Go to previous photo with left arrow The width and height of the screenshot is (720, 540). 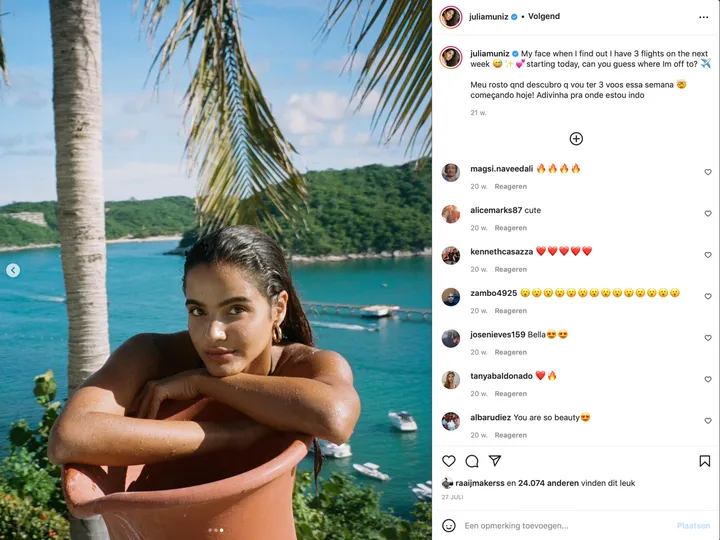coord(13,270)
